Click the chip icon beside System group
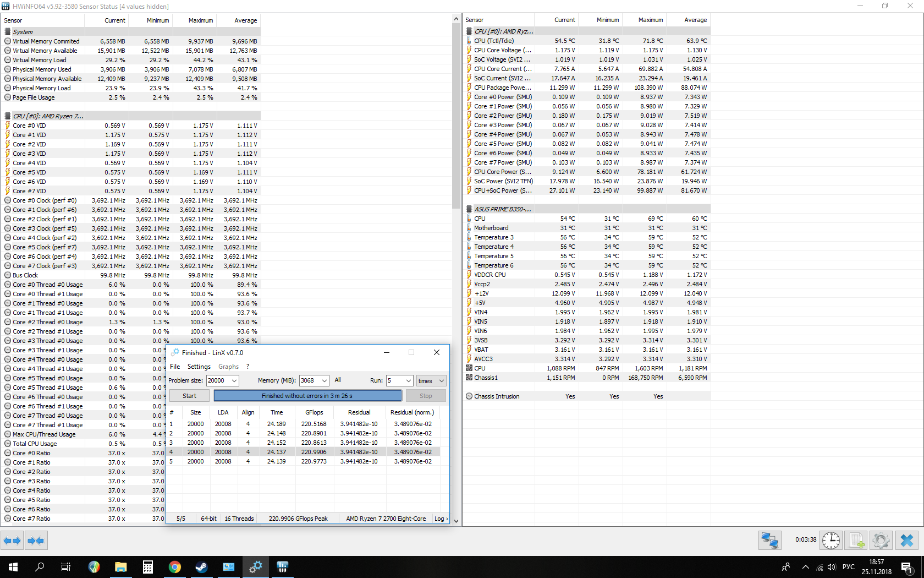924x578 pixels. [8, 31]
